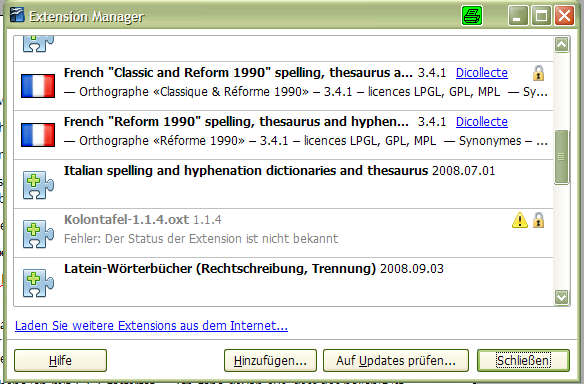
Task: Click the scrollbar down arrow of extension list
Action: pyautogui.click(x=561, y=297)
